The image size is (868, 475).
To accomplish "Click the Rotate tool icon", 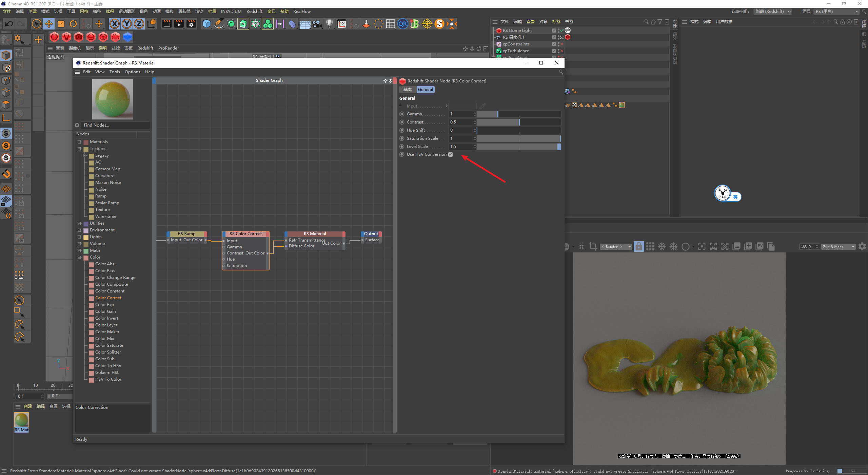I will (x=73, y=24).
